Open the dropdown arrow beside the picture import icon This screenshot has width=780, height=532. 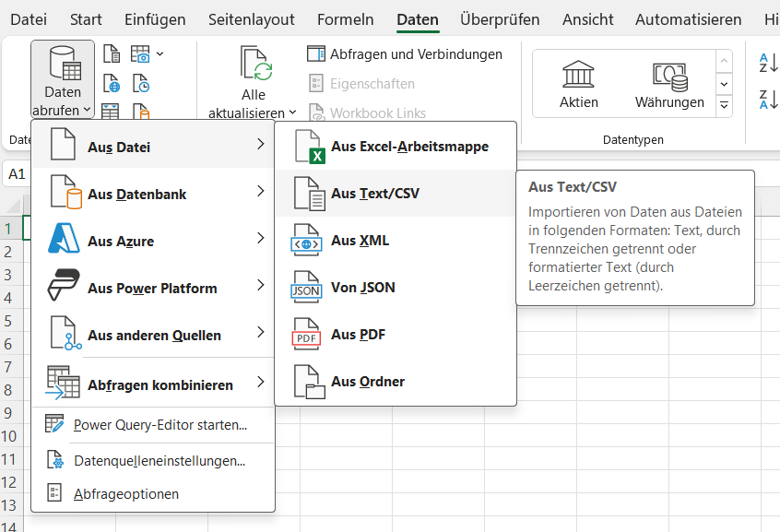160,53
